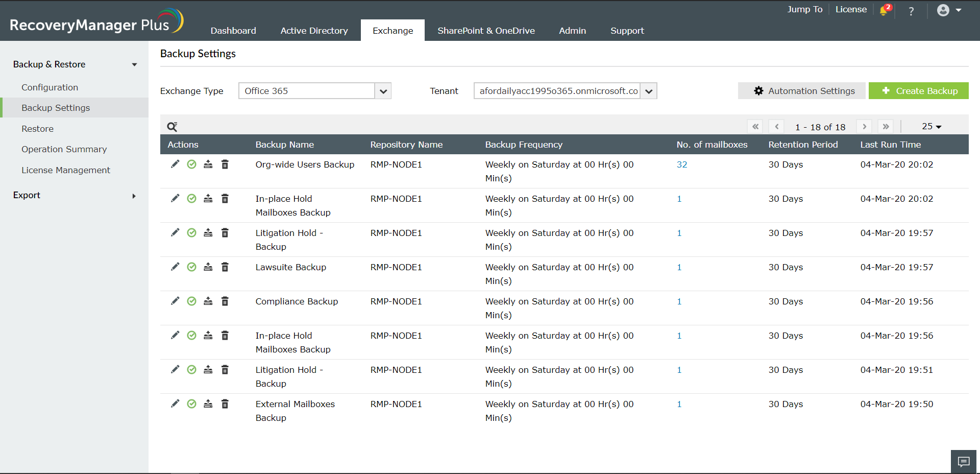Image resolution: width=980 pixels, height=474 pixels.
Task: Switch to the Active Directory tab
Action: 314,31
